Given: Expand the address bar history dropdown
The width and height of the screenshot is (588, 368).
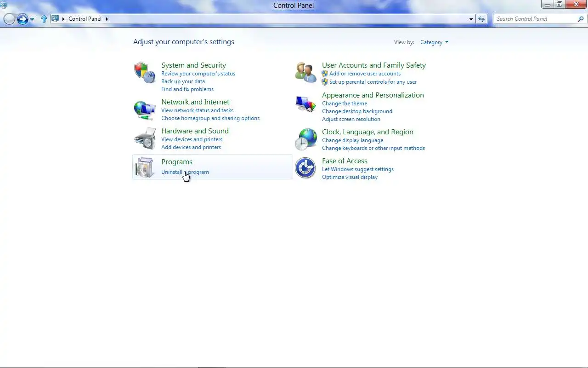Looking at the screenshot, I should [x=471, y=19].
